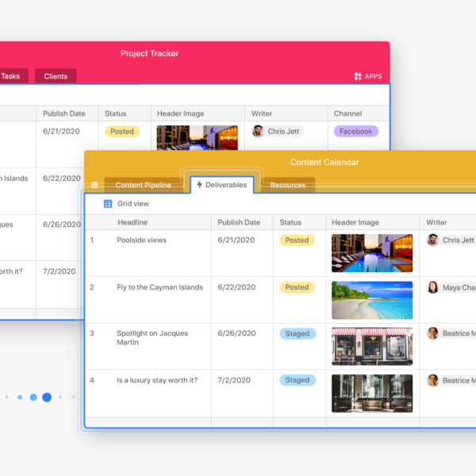Click the largest carousel dot indicator
Screen dimensions: 476x476
47,397
